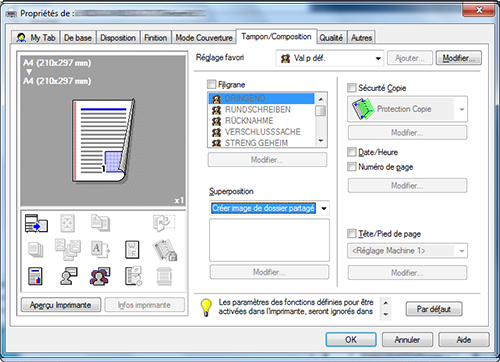Click the stamp icon beside VERSCHLUSSSACHE
Screen dimensions: 500x362
pos(217,132)
